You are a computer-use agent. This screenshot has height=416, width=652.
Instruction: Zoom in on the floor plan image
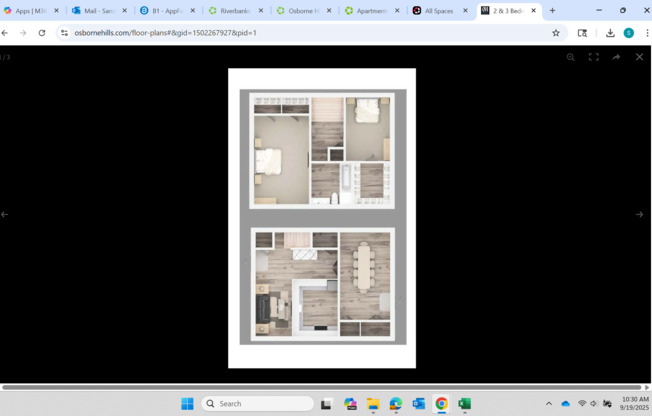click(x=570, y=57)
